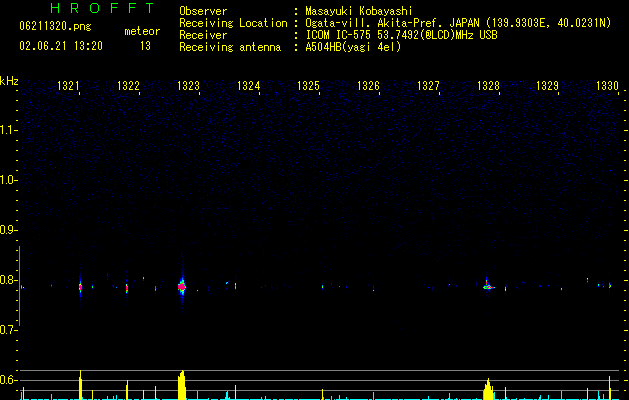This screenshot has height=400, width=629.
Task: Click the 0.7 kHz frequency label
Action: pos(8,330)
